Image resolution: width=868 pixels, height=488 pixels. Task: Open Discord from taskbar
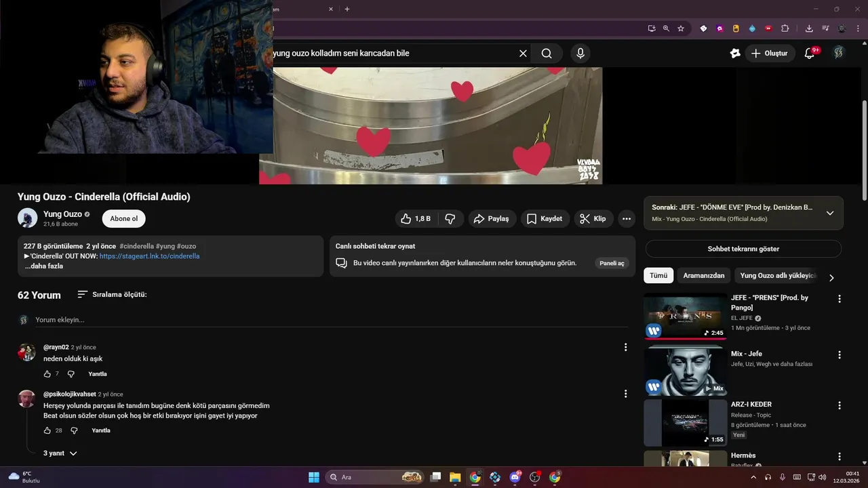click(515, 477)
